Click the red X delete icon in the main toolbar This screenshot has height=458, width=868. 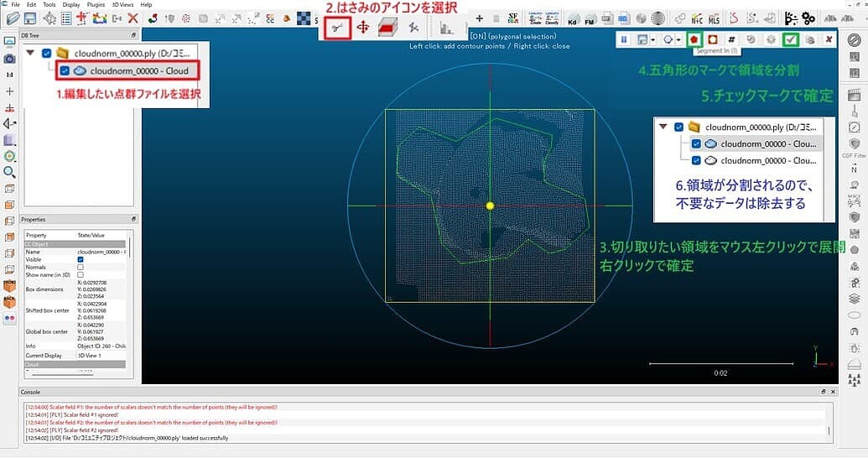pyautogui.click(x=133, y=18)
